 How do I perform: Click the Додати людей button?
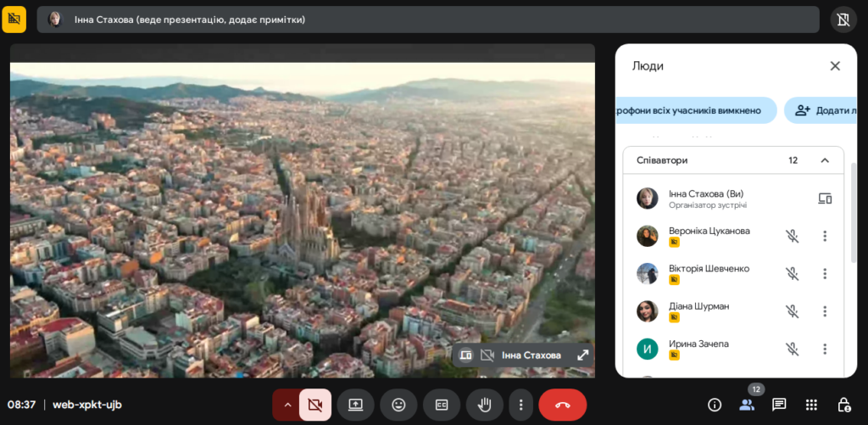pos(822,110)
